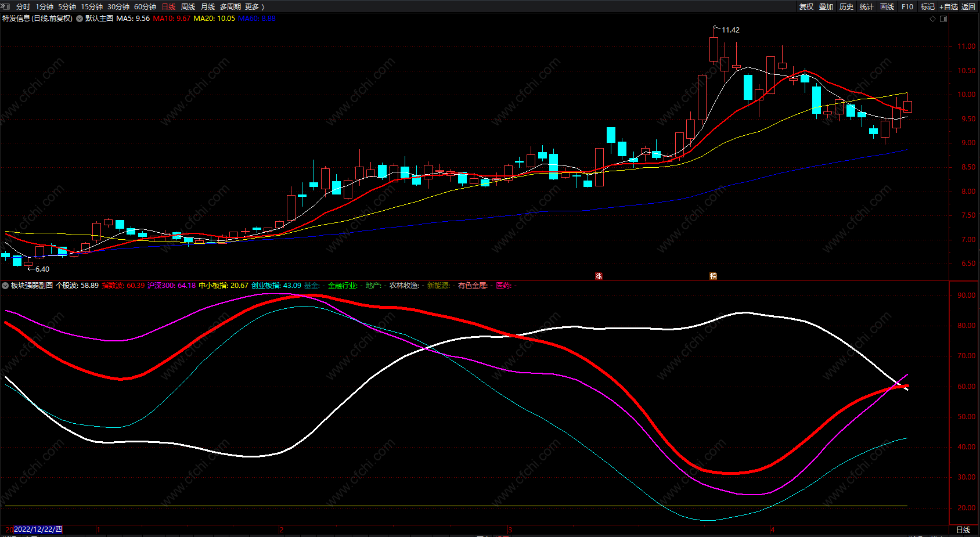Select the 5分钟 period
The width and height of the screenshot is (980, 537).
pos(67,7)
